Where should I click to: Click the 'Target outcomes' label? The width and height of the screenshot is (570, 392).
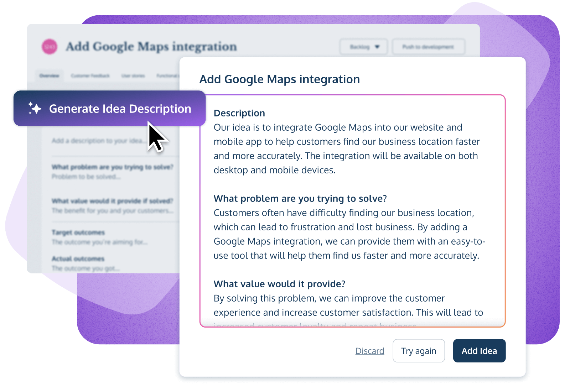(x=78, y=232)
